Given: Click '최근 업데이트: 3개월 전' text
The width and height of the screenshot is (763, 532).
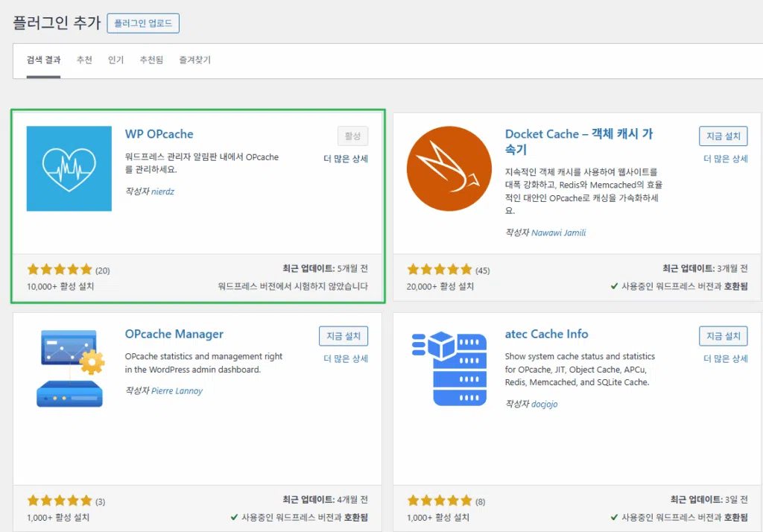Looking at the screenshot, I should [705, 269].
